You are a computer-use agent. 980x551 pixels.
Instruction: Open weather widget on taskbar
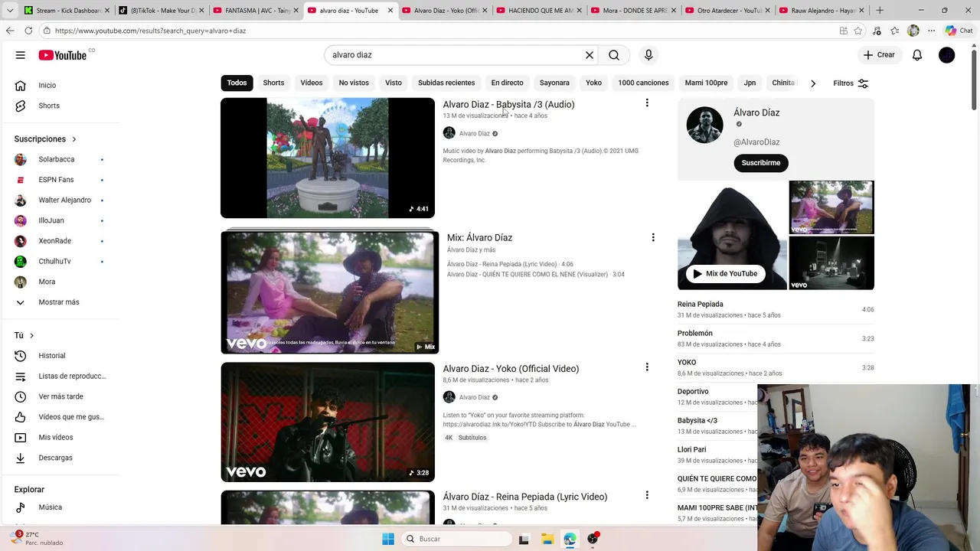click(38, 538)
